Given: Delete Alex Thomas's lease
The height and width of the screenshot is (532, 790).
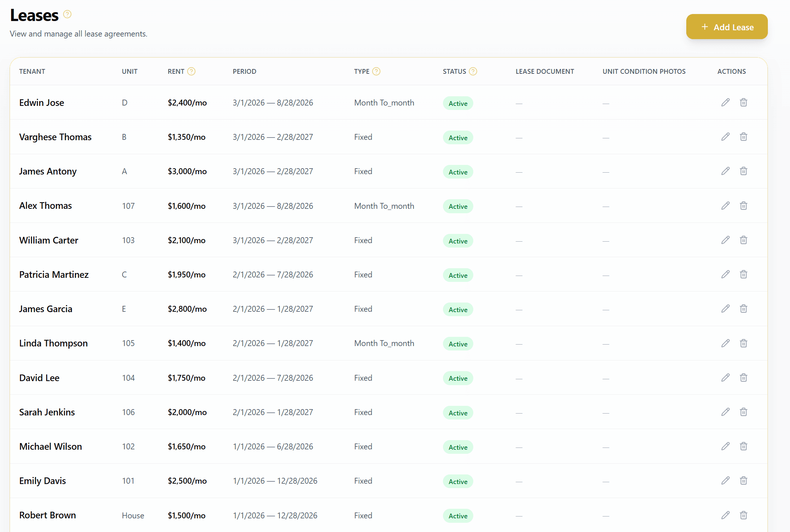Looking at the screenshot, I should pos(743,205).
